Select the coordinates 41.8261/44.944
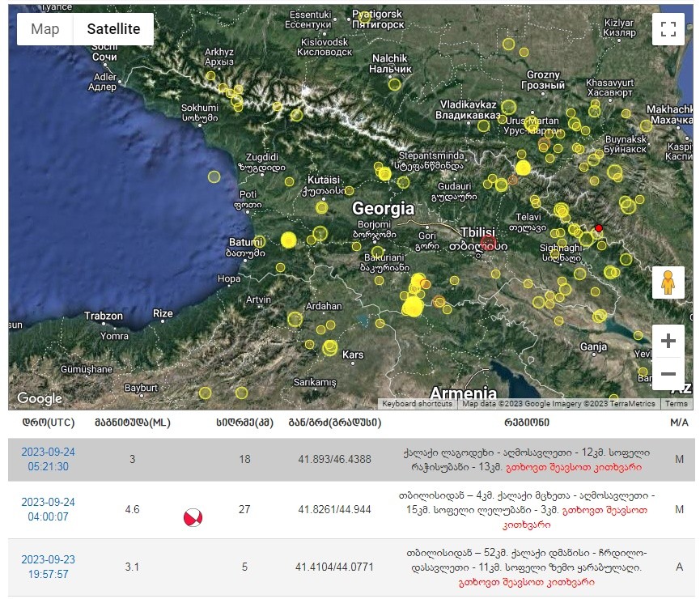 tap(334, 509)
